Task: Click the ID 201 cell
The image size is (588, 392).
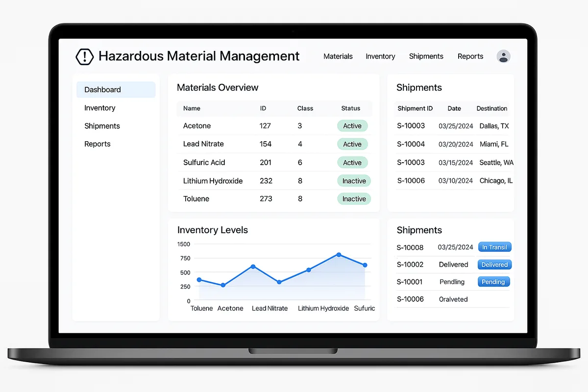Action: (266, 163)
